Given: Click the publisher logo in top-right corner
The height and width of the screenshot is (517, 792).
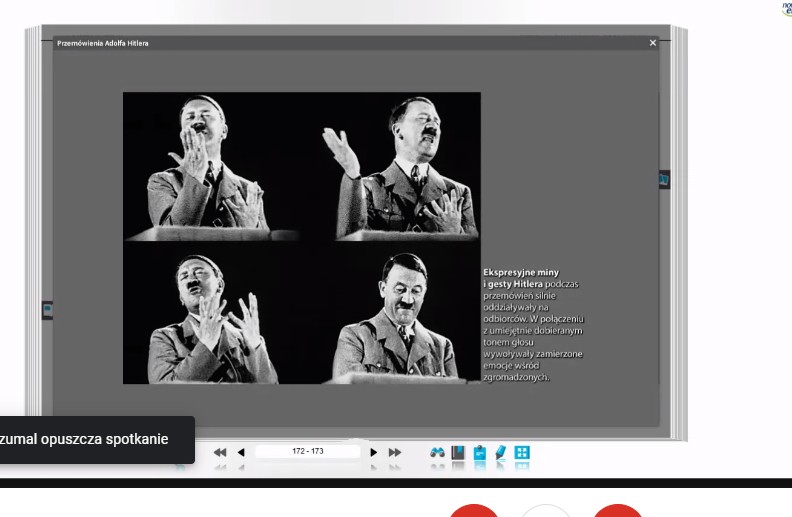Looking at the screenshot, I should [785, 8].
